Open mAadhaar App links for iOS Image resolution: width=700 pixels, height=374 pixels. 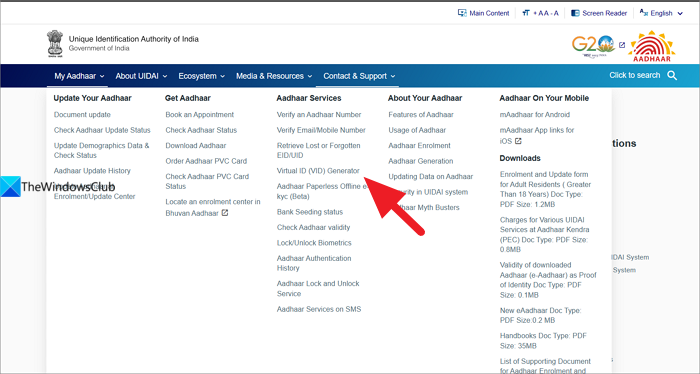pos(537,135)
